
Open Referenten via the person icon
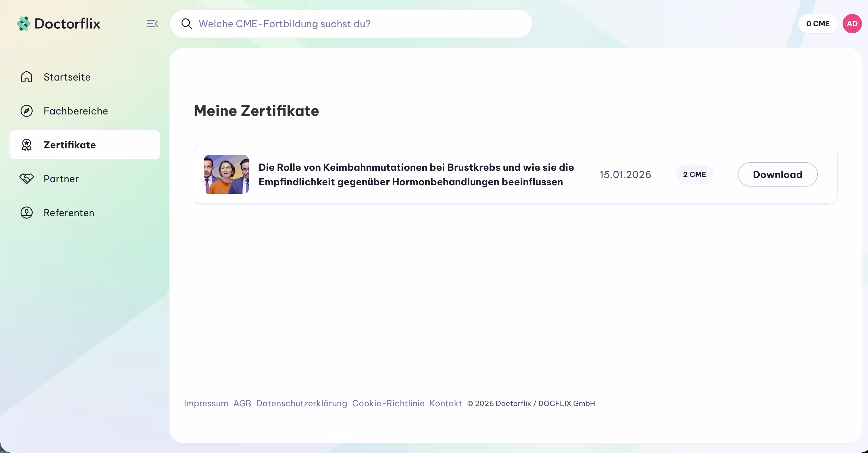26,212
